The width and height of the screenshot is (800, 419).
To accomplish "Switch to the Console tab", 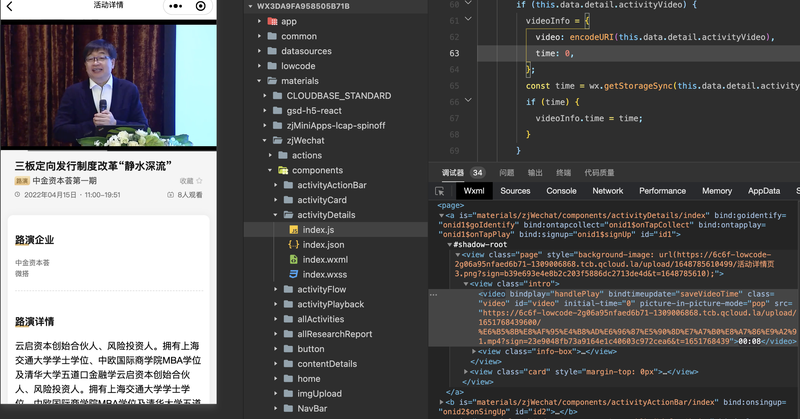I will tap(560, 191).
